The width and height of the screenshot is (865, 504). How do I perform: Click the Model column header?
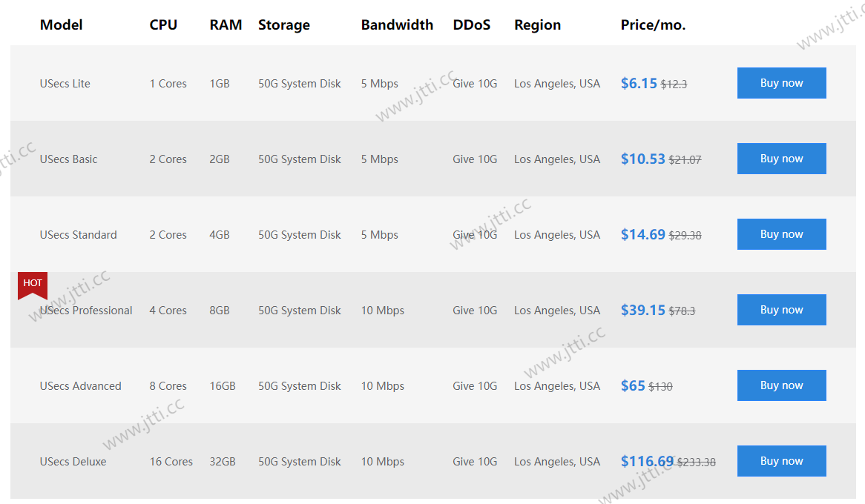click(x=61, y=24)
